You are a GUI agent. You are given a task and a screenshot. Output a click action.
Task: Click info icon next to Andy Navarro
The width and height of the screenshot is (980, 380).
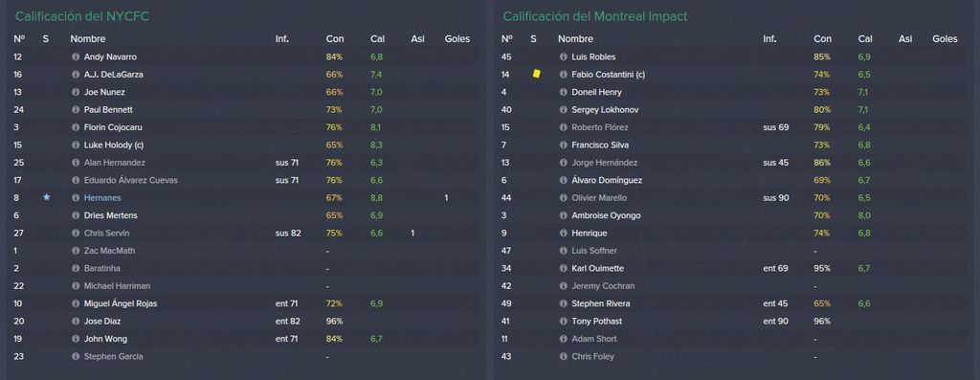click(76, 56)
